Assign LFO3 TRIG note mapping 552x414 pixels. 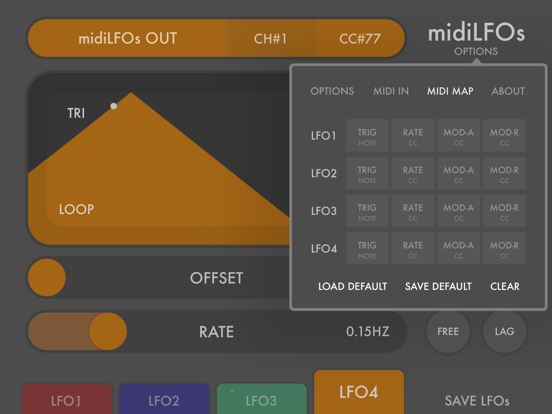[367, 211]
